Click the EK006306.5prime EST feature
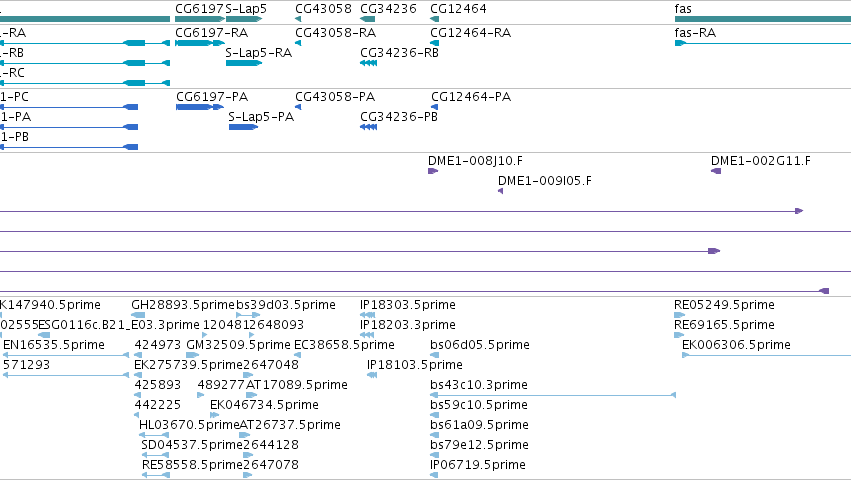This screenshot has height=480, width=851. 766,355
